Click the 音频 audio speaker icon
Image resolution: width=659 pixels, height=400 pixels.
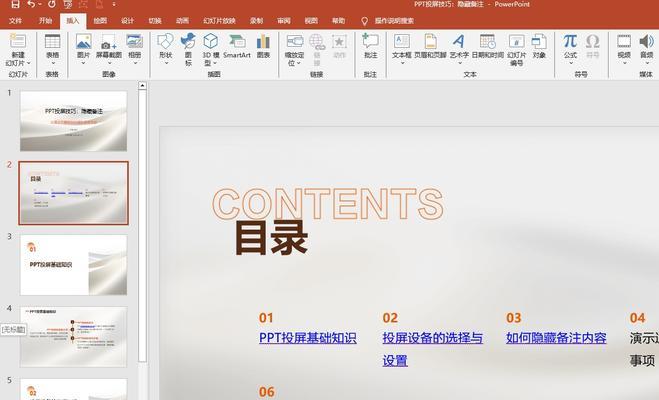pyautogui.click(x=646, y=41)
